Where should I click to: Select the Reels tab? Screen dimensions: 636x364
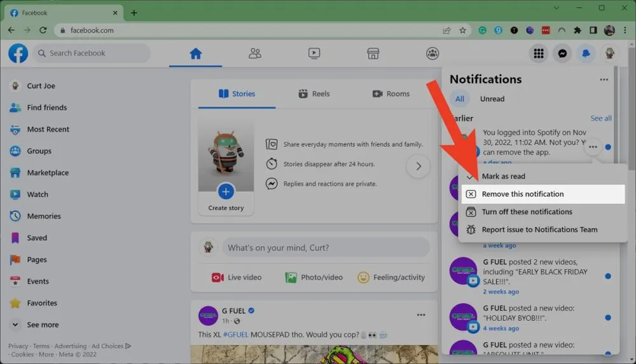(x=314, y=93)
